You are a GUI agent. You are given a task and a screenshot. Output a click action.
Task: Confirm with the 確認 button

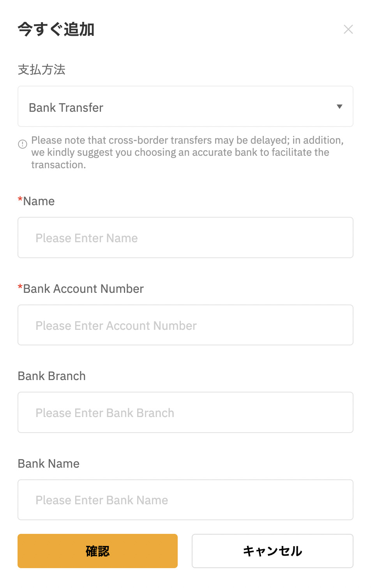click(x=97, y=551)
